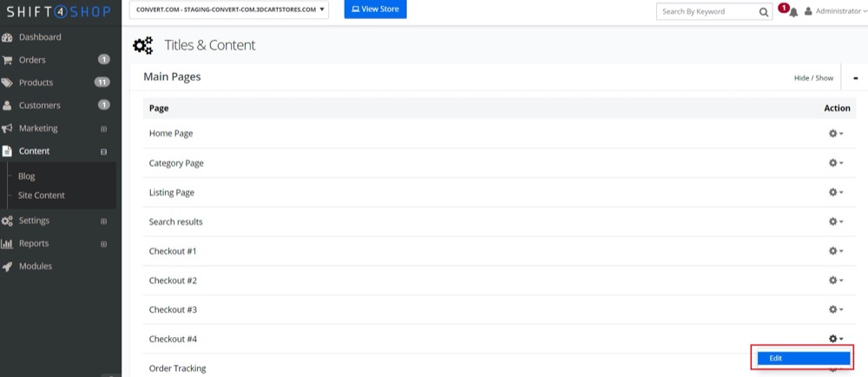This screenshot has width=868, height=377.
Task: Open gear action for Listing Page
Action: [x=835, y=192]
